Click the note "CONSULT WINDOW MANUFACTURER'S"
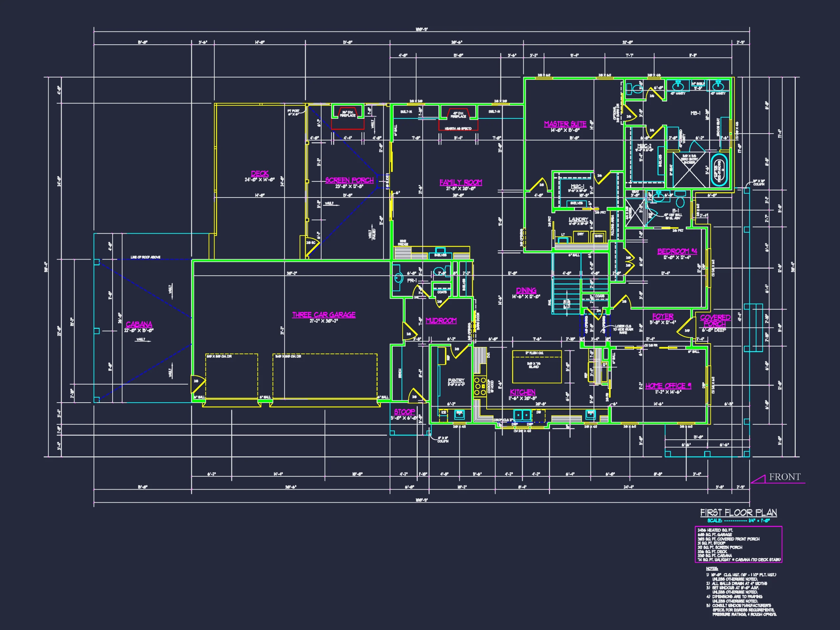 738,605
